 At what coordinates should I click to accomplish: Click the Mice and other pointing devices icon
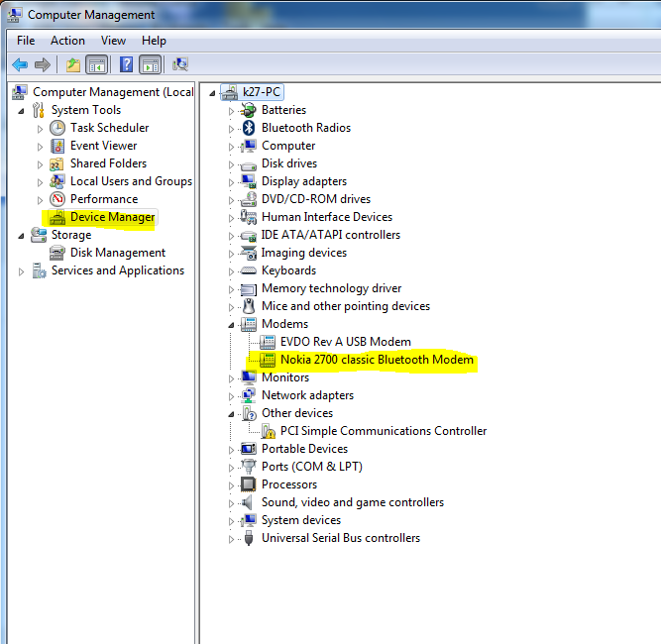(x=249, y=306)
